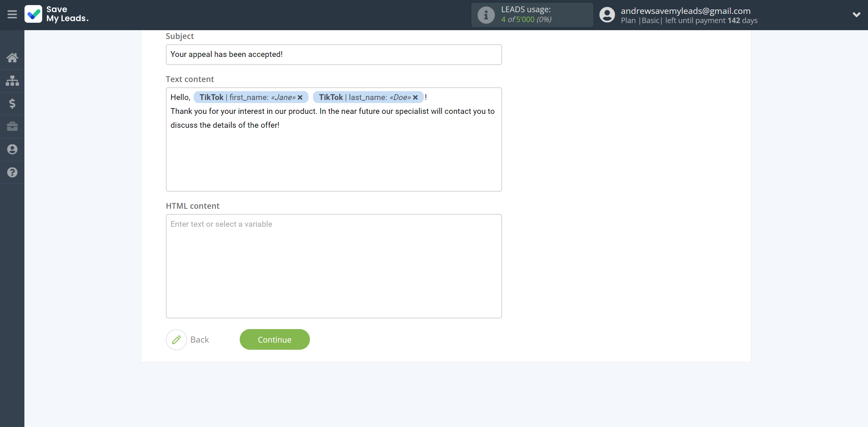Go to Home in sidebar
Screen dimensions: 868x427
(x=12, y=58)
